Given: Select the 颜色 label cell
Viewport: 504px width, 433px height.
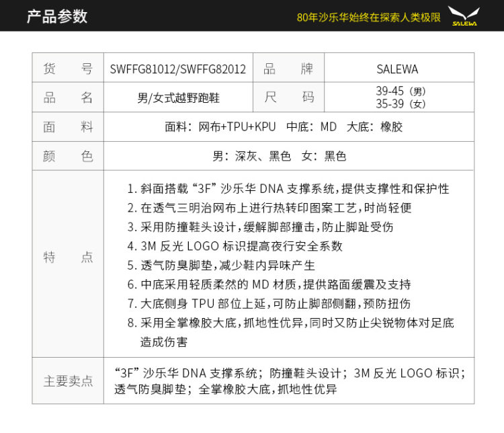Looking at the screenshot, I should coord(68,156).
